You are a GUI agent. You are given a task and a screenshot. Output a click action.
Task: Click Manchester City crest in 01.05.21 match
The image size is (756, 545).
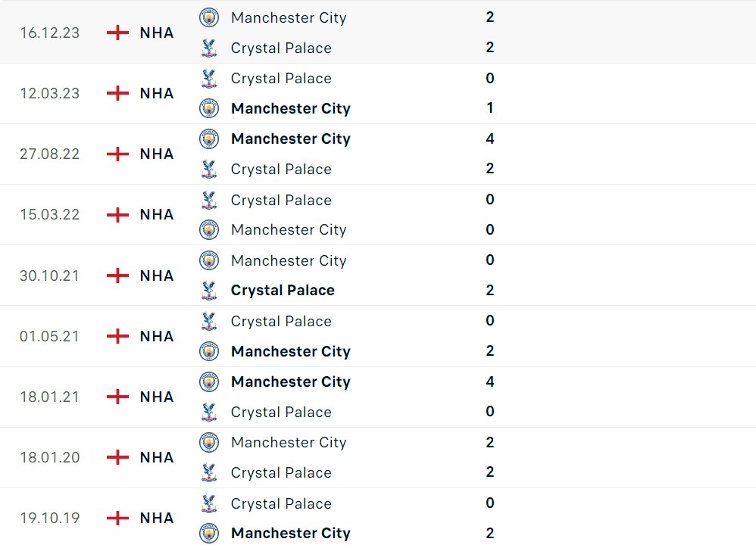[209, 351]
